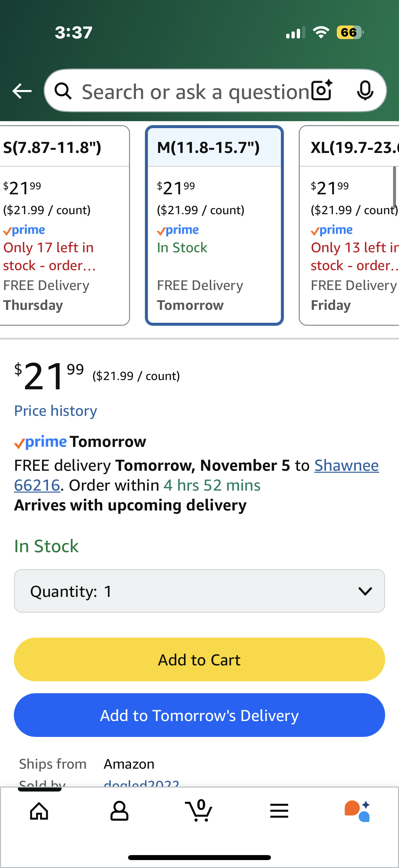Select size M(11.8-15.7") option
The height and width of the screenshot is (868, 399).
[214, 225]
